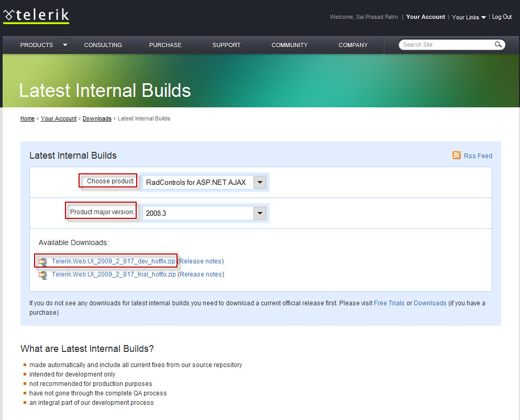The height and width of the screenshot is (420, 520).
Task: Click the Telerik logo
Action: (x=36, y=16)
